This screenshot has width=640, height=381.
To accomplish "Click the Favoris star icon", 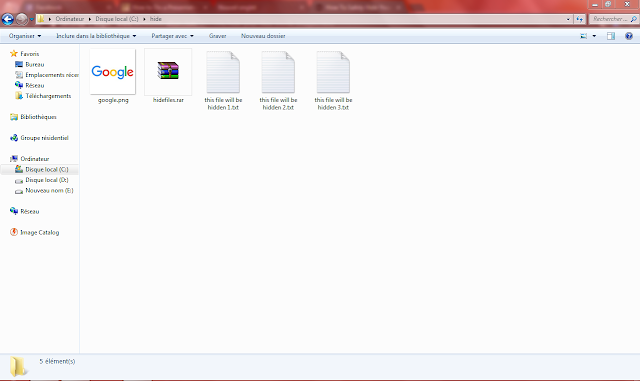I will tap(14, 53).
